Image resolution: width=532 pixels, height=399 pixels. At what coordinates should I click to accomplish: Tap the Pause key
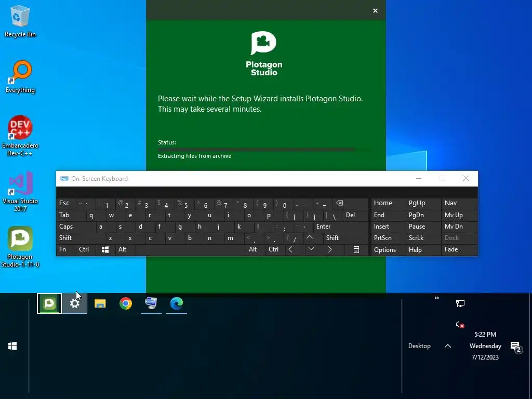(423, 227)
